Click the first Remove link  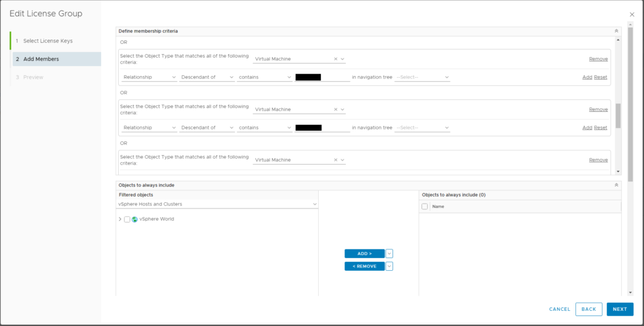pos(598,59)
